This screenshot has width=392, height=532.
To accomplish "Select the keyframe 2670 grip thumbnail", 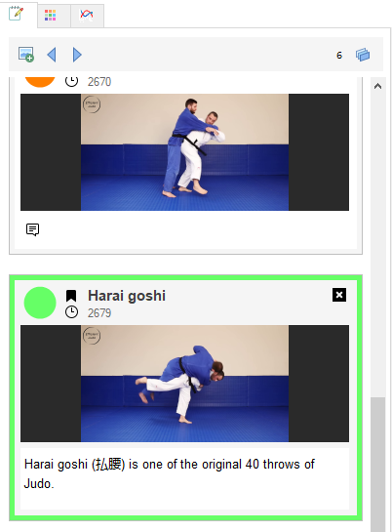I will click(x=184, y=152).
